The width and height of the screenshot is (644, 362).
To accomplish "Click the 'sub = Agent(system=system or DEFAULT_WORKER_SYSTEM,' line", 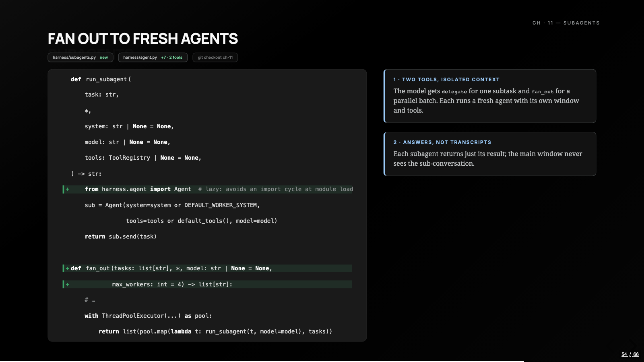I will coord(172,205).
